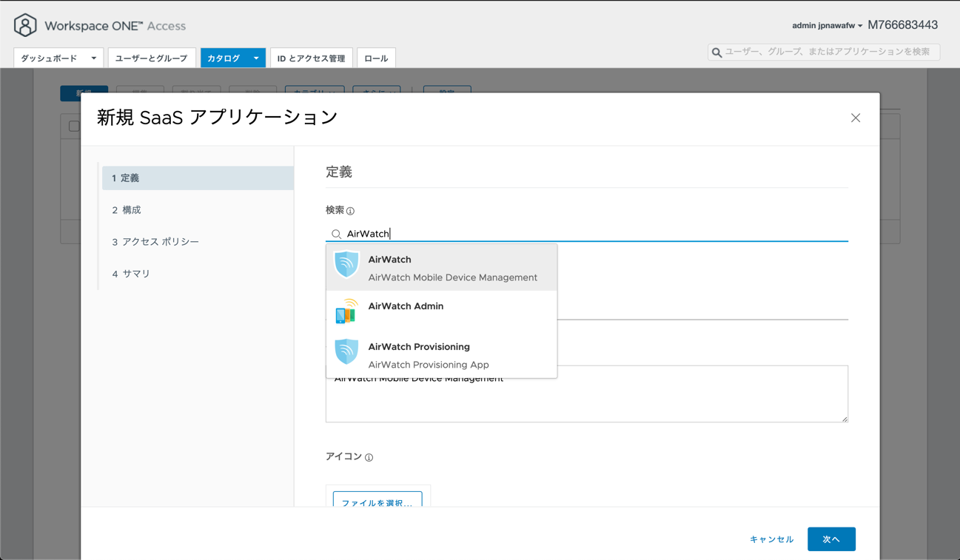
Task: Click the info icon next to 検索
Action: (x=351, y=211)
